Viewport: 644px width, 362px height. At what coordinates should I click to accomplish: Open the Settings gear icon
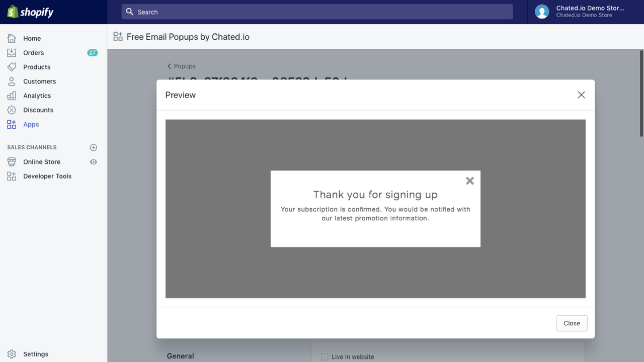pyautogui.click(x=11, y=354)
